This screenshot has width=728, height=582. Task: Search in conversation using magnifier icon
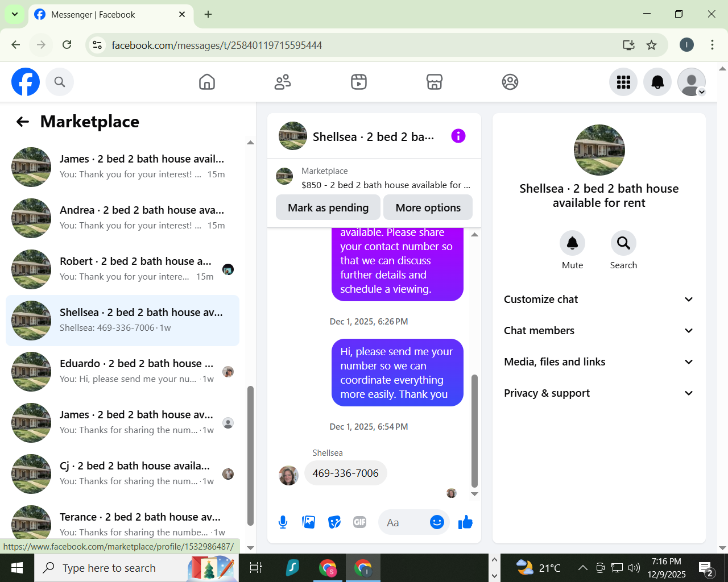point(623,243)
